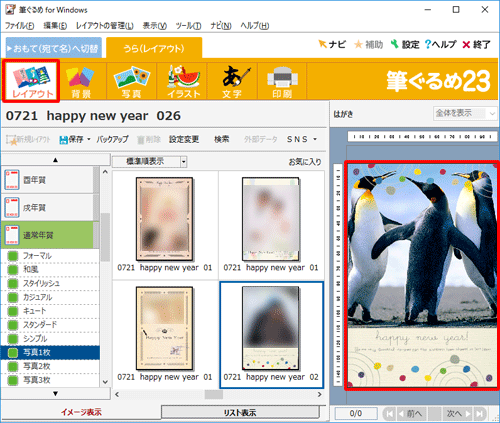Open the 背景 background tool
This screenshot has height=423, width=500.
[81, 82]
